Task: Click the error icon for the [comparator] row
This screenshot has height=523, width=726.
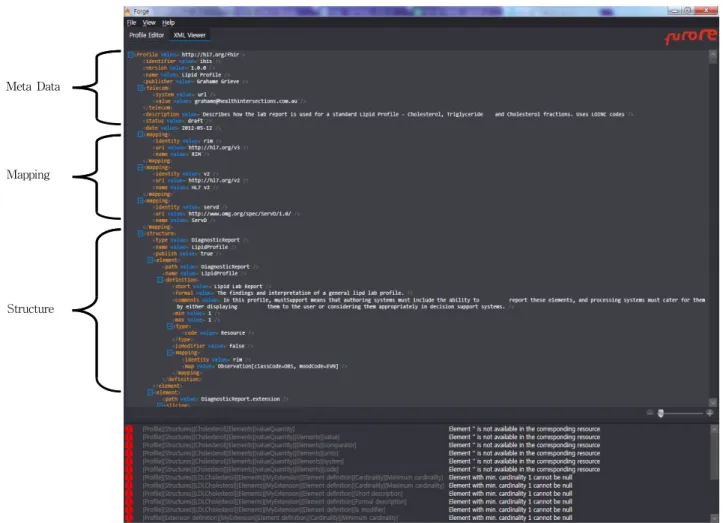Action: [x=129, y=445]
